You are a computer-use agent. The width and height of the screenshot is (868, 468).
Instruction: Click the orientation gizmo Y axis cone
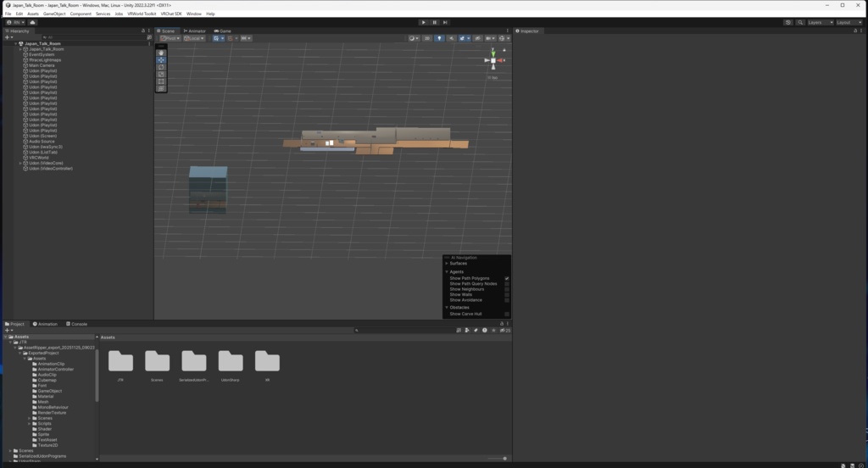(493, 53)
